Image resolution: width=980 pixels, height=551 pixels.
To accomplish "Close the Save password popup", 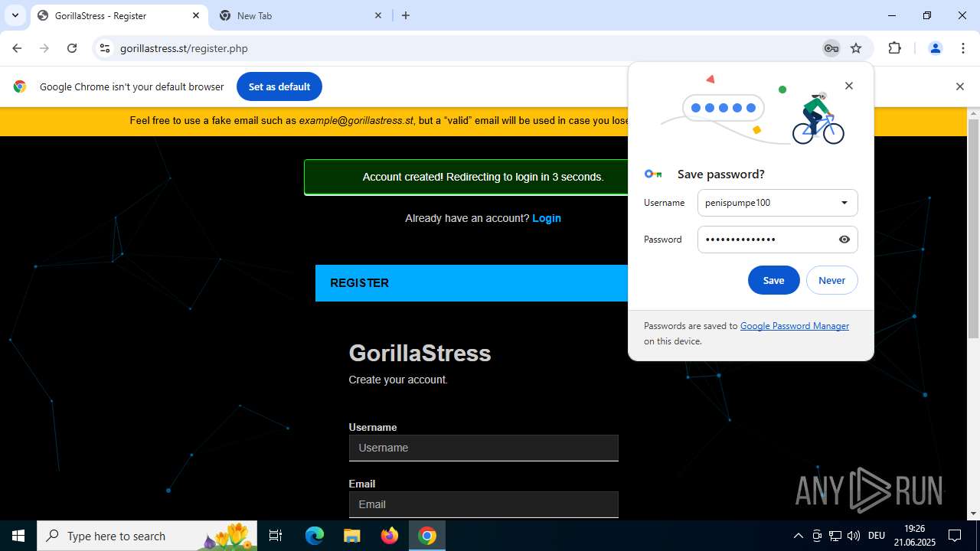I will [x=848, y=86].
